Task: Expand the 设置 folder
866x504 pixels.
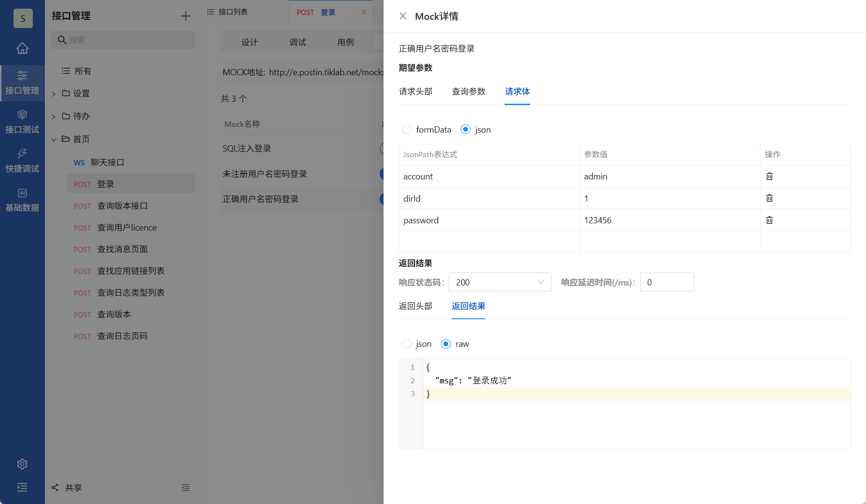Action: (54, 94)
